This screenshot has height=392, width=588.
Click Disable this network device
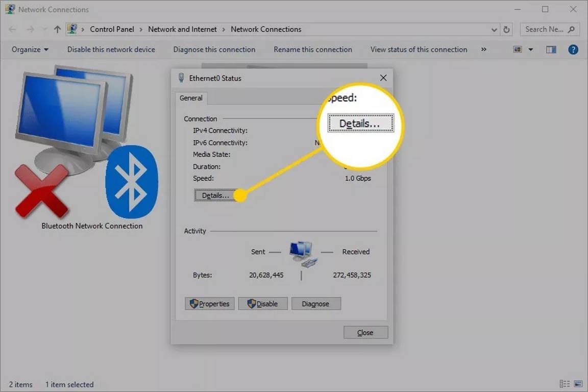point(111,50)
